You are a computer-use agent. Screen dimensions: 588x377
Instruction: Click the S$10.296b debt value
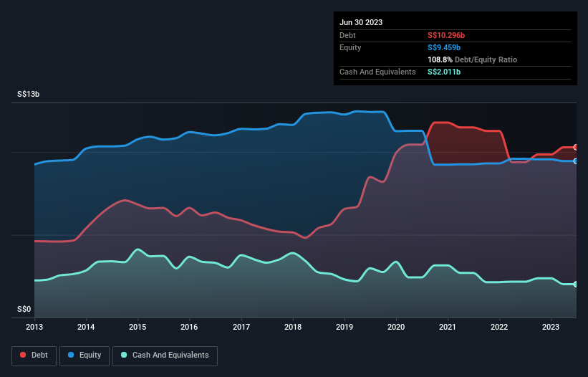[446, 35]
